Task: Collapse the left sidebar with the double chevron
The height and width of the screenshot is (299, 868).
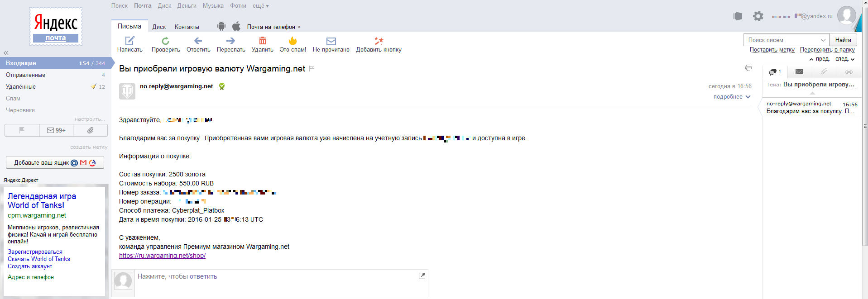Action: point(6,53)
